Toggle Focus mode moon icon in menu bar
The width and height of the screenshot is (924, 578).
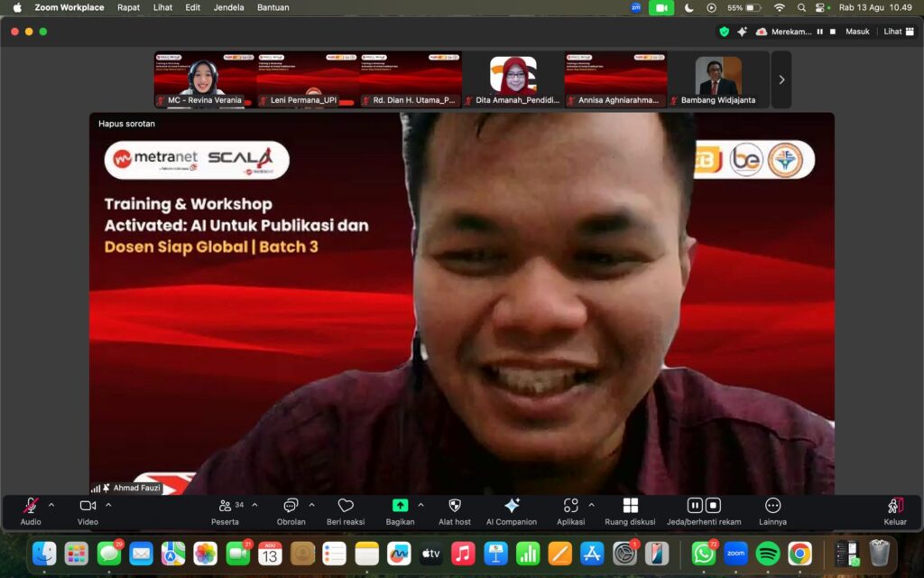pos(688,7)
